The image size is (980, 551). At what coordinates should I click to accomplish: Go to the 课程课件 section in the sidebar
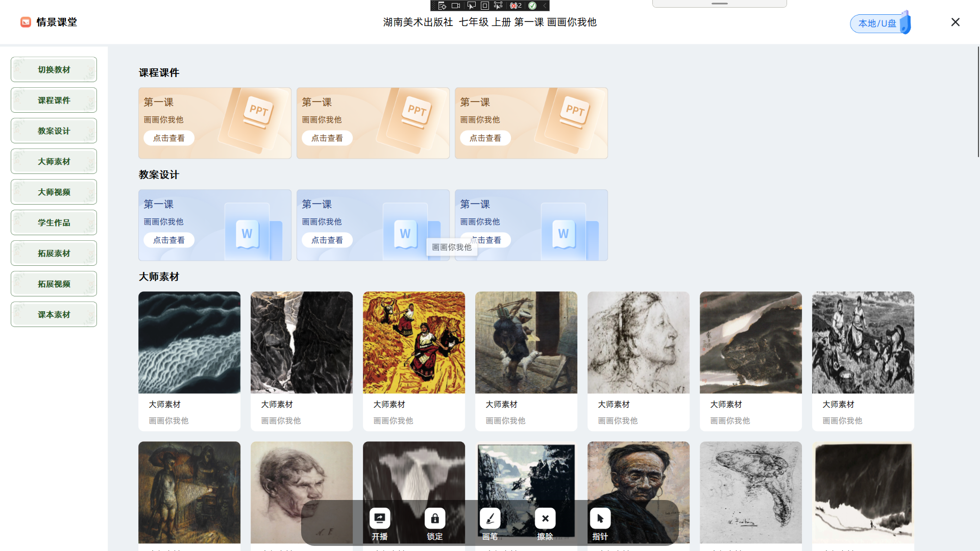click(x=54, y=100)
